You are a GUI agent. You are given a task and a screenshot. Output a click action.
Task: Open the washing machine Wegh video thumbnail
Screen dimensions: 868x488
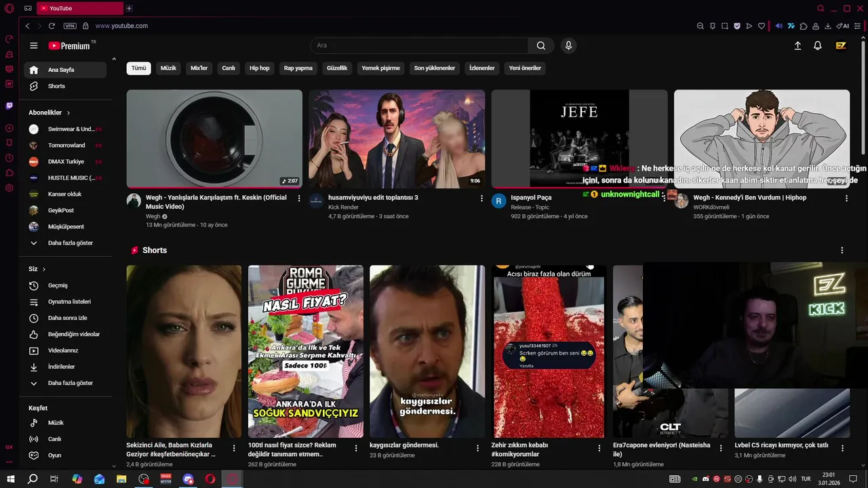214,139
